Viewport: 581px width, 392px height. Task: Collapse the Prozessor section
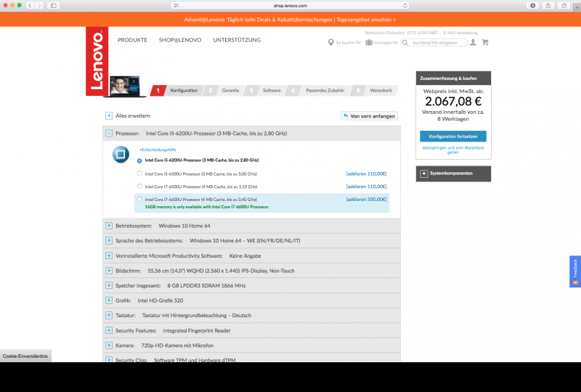click(108, 134)
